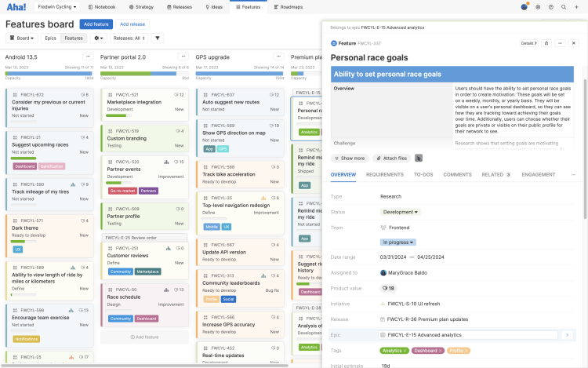
Task: Click the product value score 18
Action: click(x=388, y=289)
